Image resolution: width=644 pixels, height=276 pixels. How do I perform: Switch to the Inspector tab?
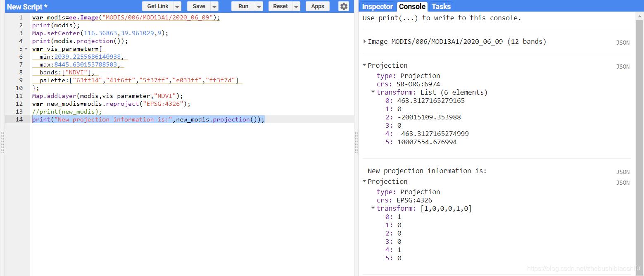[x=377, y=7]
